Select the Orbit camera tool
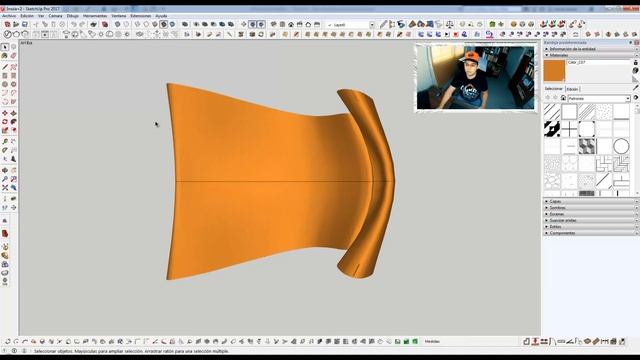This screenshot has width=640, height=360. 5,170
